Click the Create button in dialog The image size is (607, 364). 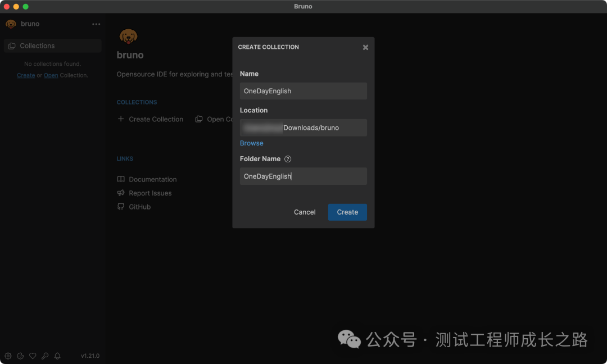click(347, 212)
